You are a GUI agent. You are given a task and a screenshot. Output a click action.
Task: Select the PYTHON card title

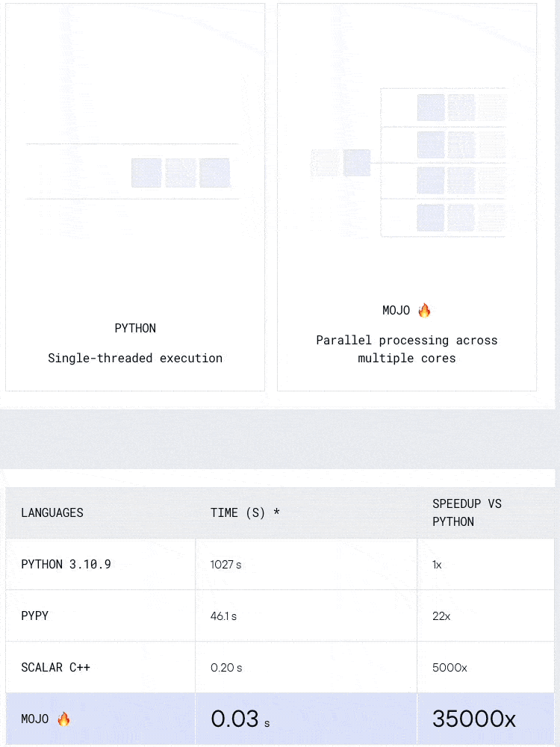(x=135, y=328)
